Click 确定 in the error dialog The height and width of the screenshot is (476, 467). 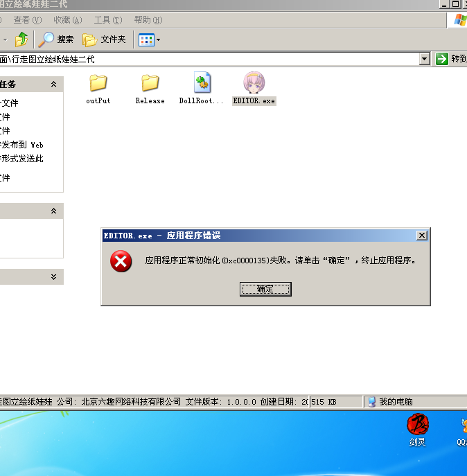coord(265,289)
